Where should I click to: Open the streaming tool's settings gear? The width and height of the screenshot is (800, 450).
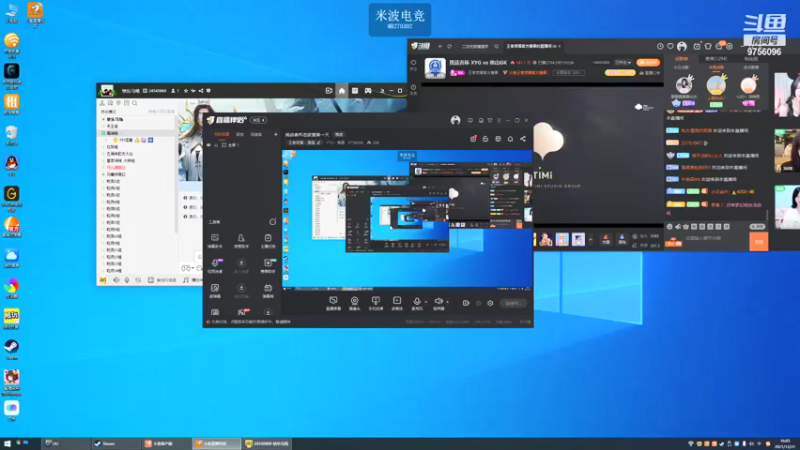point(490,303)
